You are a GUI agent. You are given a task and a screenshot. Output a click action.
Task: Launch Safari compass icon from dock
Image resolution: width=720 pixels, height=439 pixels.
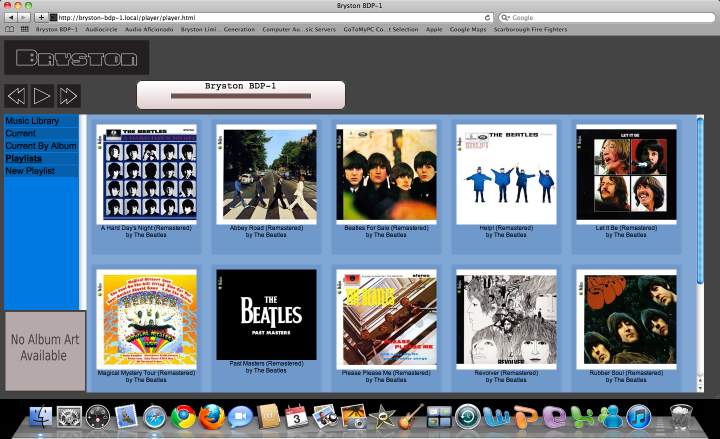[155, 417]
